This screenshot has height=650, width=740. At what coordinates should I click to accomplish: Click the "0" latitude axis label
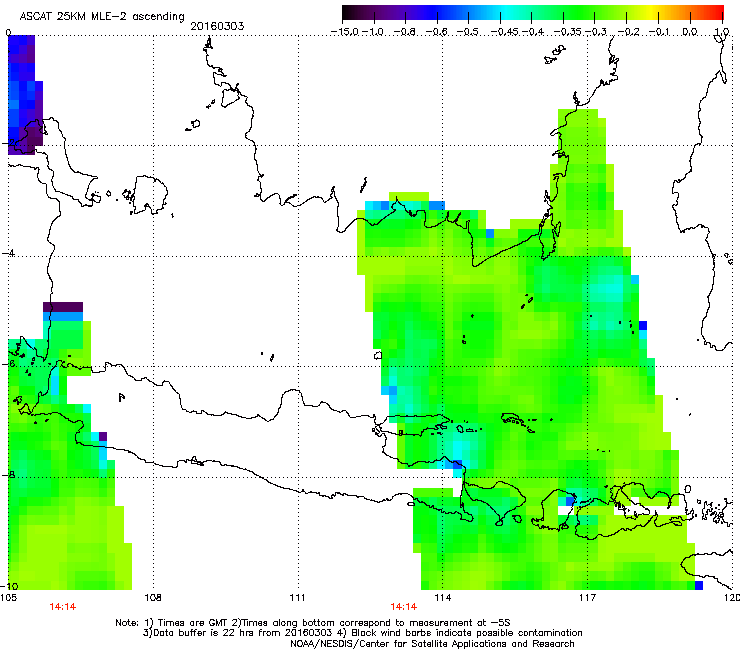tap(8, 33)
